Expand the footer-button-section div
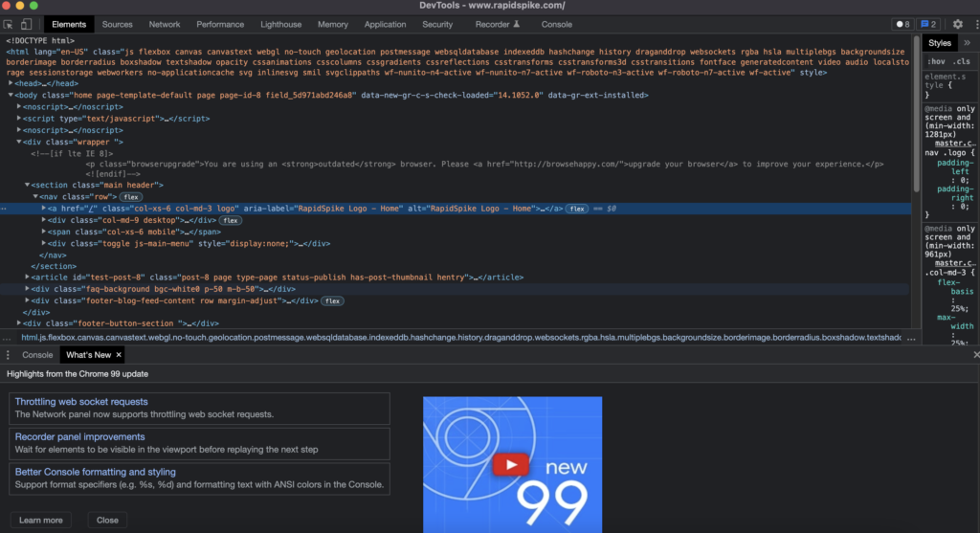The height and width of the screenshot is (533, 980). pyautogui.click(x=19, y=323)
